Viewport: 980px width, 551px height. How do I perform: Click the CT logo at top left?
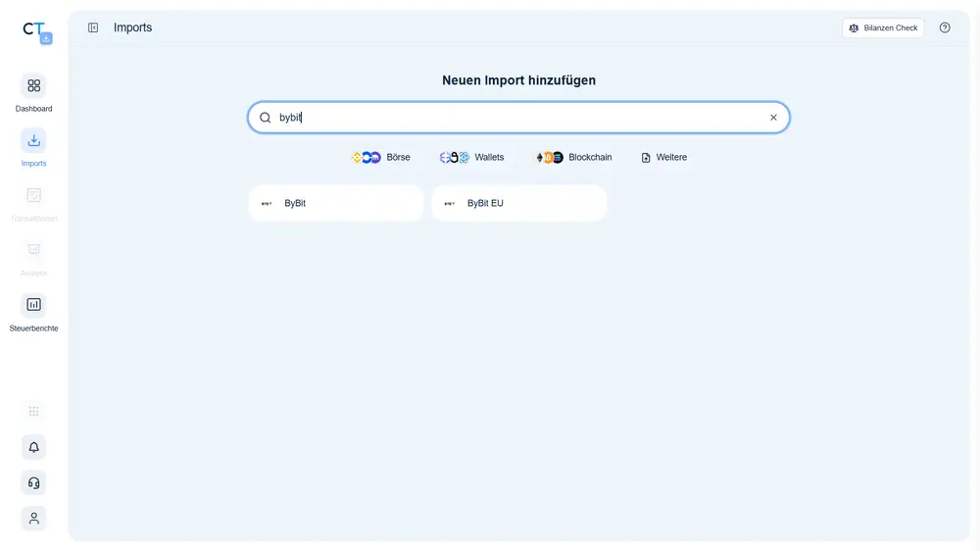[37, 32]
